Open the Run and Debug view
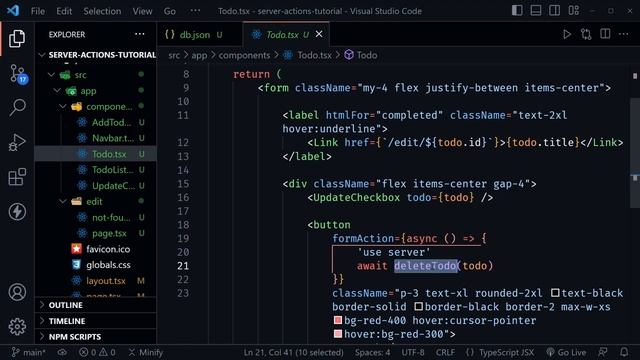Screen dimensions: 640x360 (17, 142)
